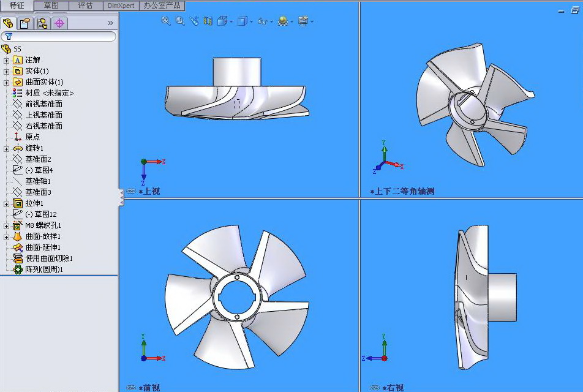The height and width of the screenshot is (392, 583).
Task: Expand the manager panel tabs chevron
Action: (110, 23)
